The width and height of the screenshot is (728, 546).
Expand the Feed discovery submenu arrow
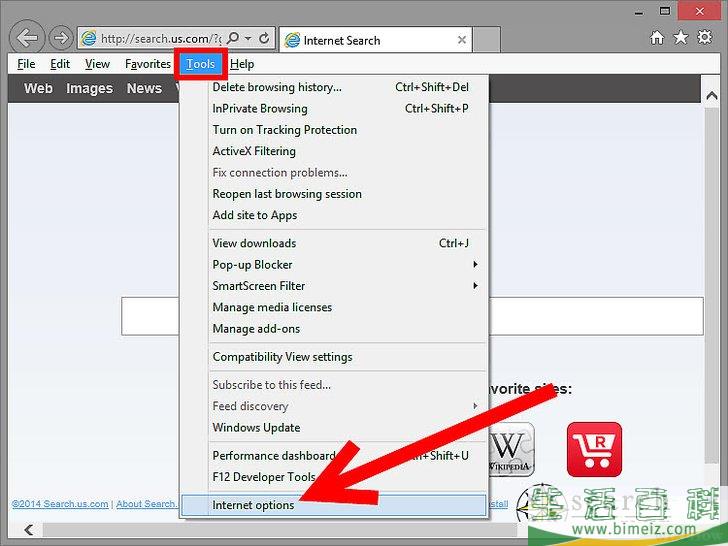475,406
